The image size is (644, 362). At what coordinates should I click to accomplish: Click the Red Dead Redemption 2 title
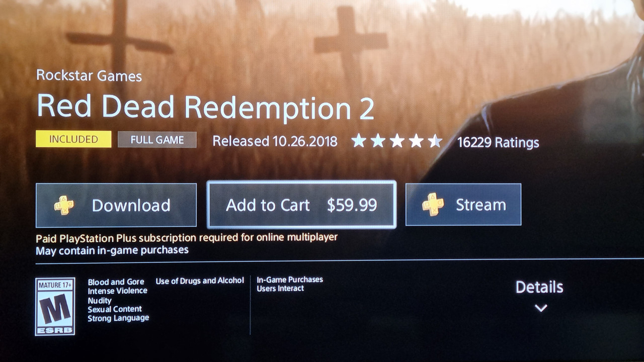pos(205,108)
